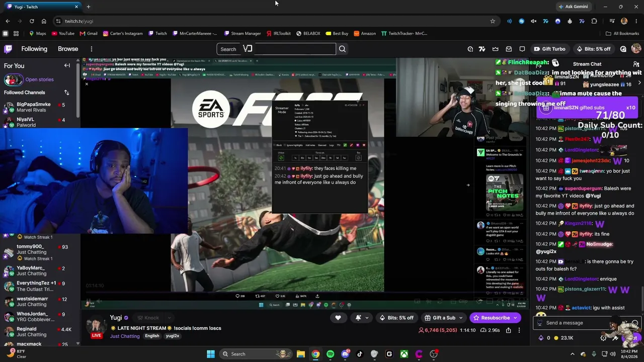
Task: Open the Stream Manager bookmark
Action: point(243,34)
